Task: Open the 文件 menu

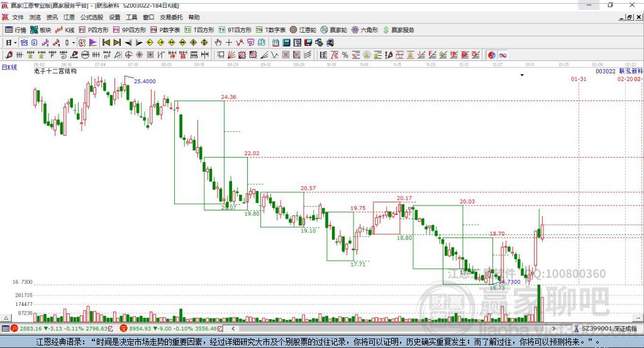Action: click(18, 17)
